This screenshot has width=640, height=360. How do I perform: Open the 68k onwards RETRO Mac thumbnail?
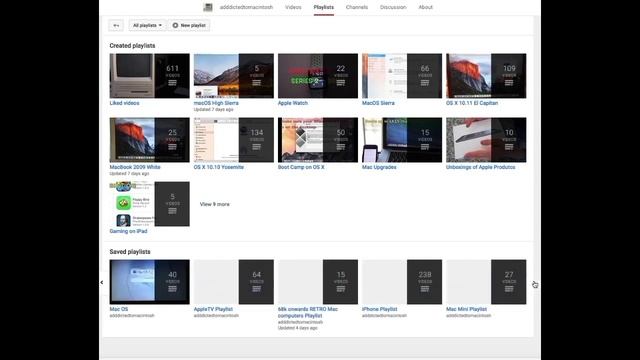point(318,282)
